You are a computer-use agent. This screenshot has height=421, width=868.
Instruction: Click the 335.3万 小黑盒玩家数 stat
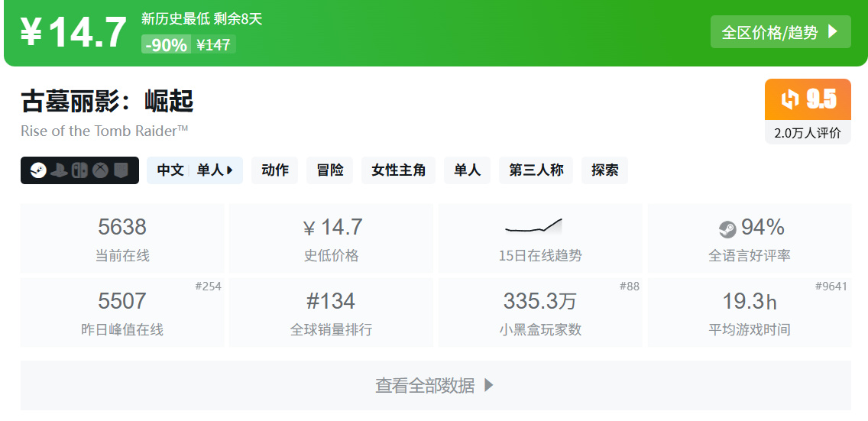(540, 313)
